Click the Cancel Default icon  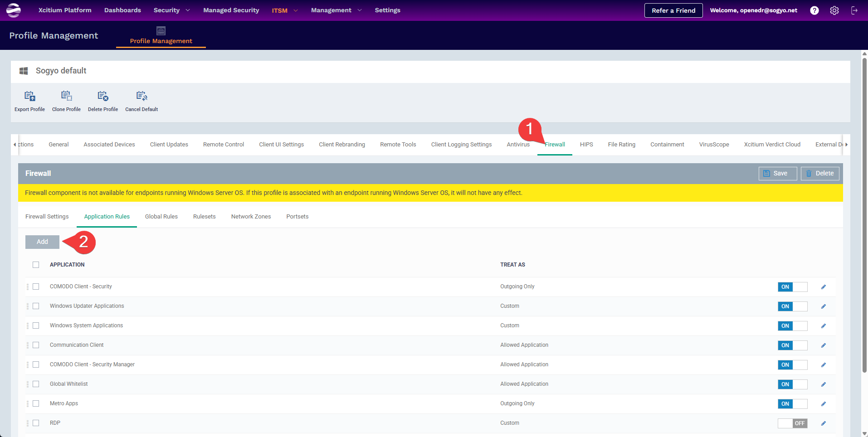click(x=141, y=96)
